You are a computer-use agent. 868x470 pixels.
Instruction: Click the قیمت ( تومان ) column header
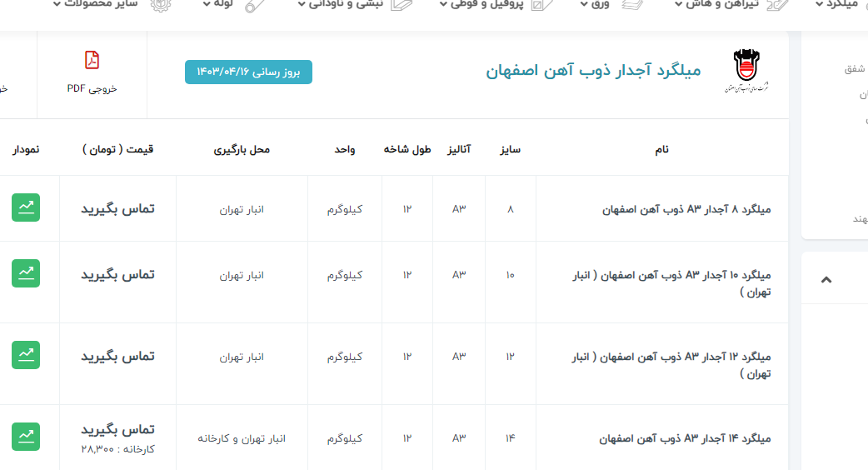point(117,149)
